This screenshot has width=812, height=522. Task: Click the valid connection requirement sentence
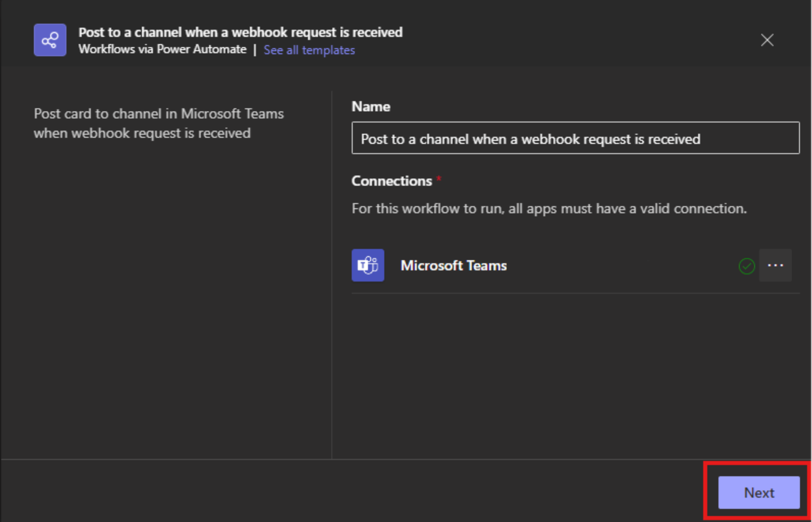coord(549,208)
